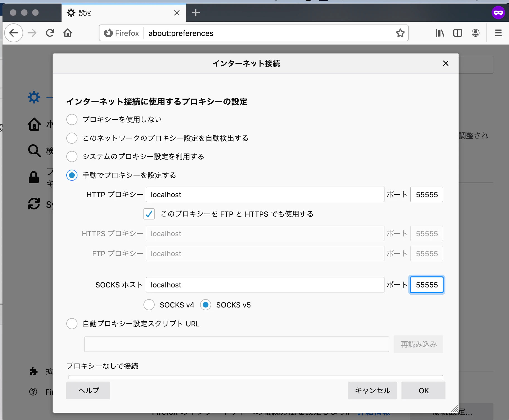Viewport: 509px width, 420px height.
Task: Reload the current page
Action: click(50, 33)
